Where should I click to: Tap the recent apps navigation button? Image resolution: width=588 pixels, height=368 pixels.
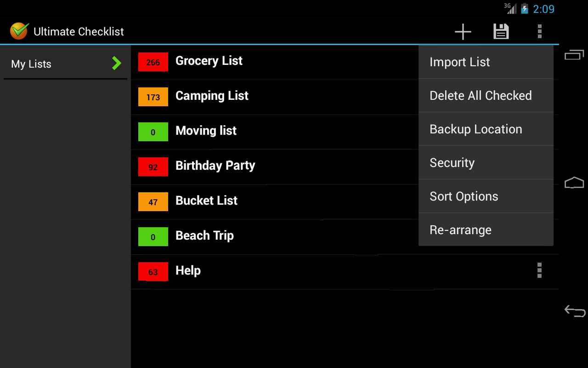(574, 54)
